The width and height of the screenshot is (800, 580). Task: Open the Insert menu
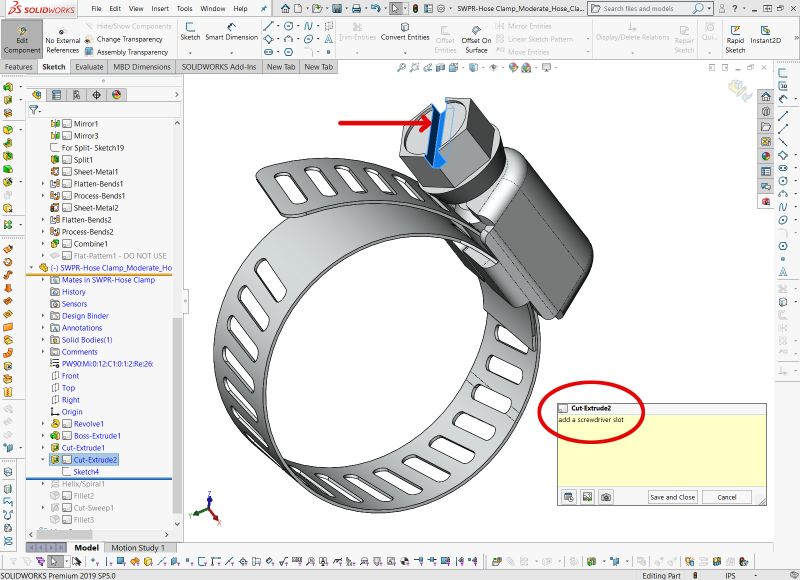(x=160, y=9)
